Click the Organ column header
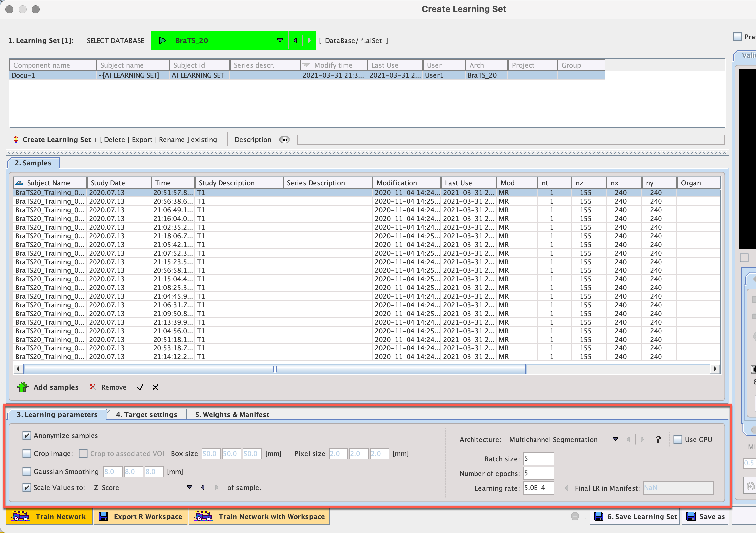Viewport: 756px width, 533px height. coord(698,183)
